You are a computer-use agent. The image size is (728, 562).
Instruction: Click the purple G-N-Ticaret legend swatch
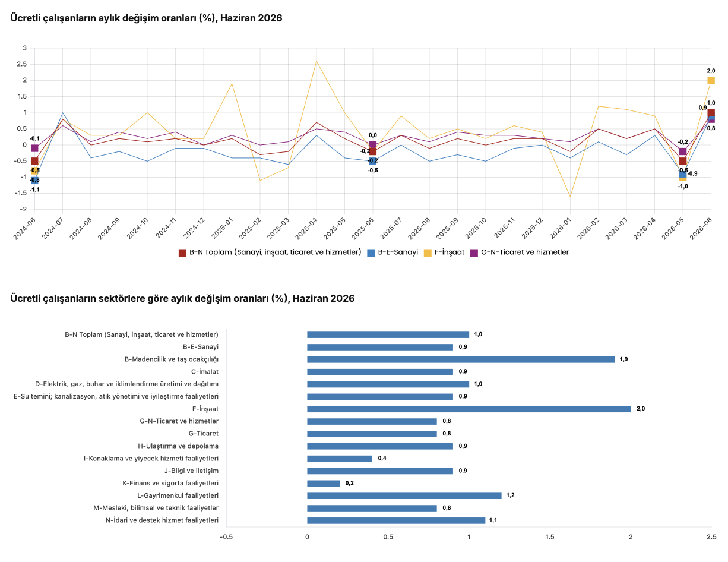pyautogui.click(x=474, y=252)
